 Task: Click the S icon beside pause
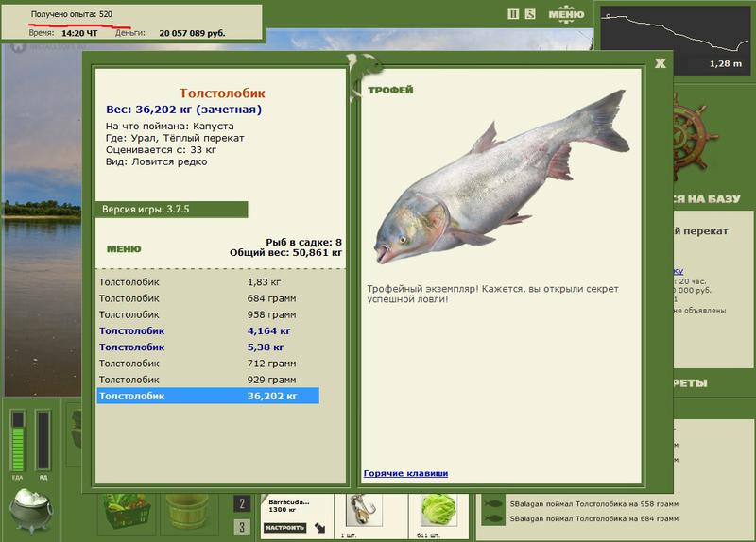pyautogui.click(x=530, y=14)
